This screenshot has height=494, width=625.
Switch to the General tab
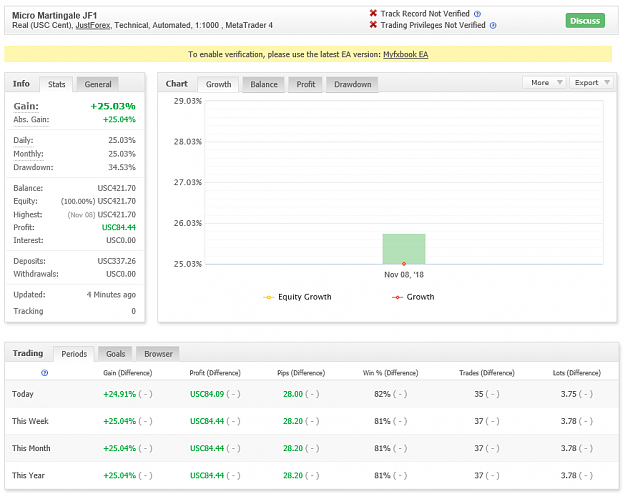98,84
